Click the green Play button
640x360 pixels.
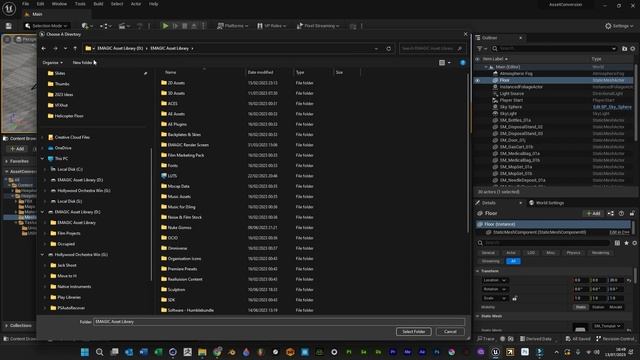(x=165, y=26)
